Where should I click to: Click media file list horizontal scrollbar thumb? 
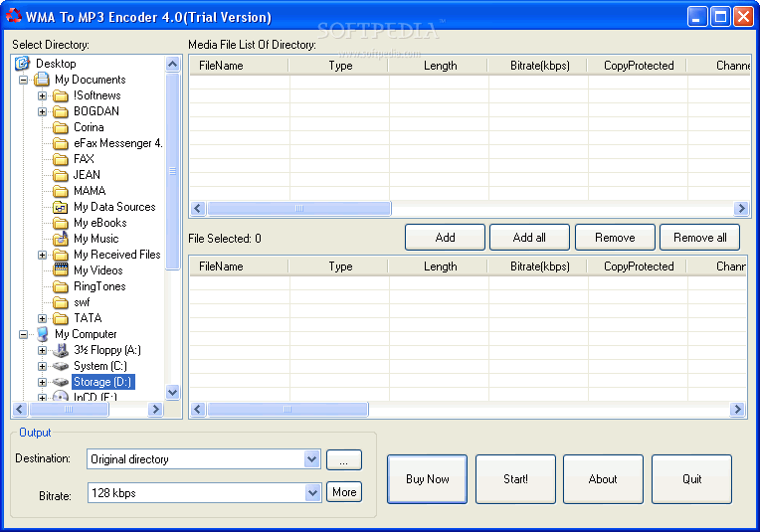pos(299,209)
